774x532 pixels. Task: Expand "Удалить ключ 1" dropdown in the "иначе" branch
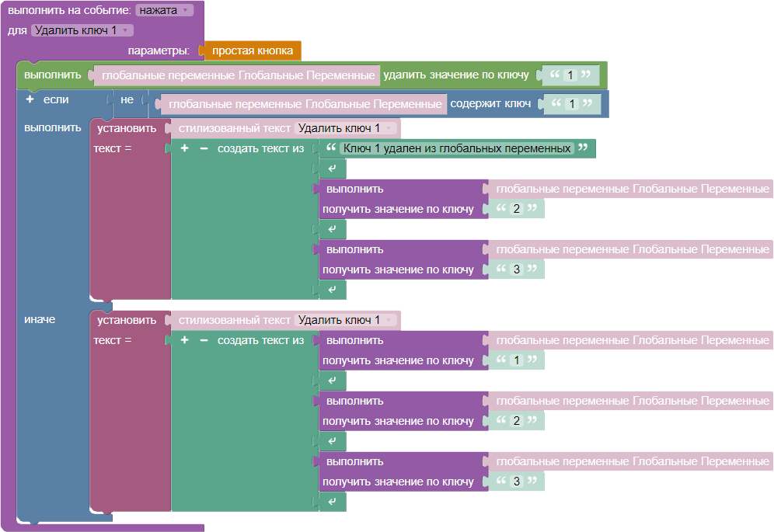point(346,320)
